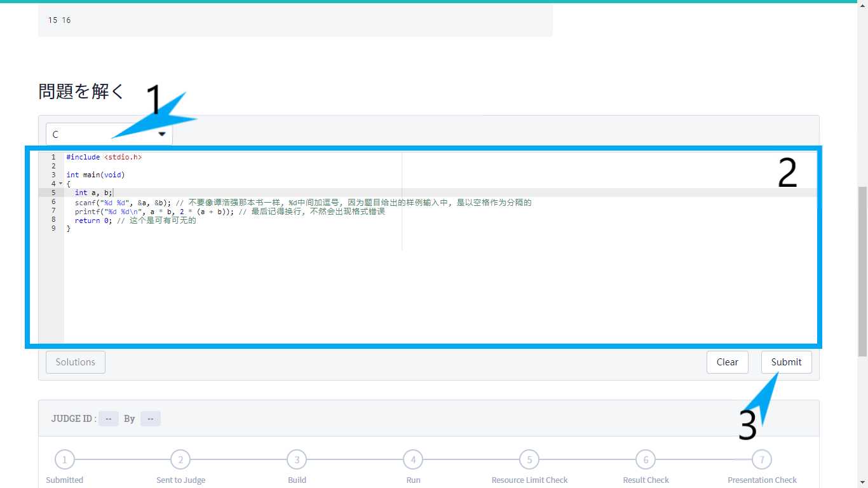Select step 1 Submitted circle
868x488 pixels.
64,459
